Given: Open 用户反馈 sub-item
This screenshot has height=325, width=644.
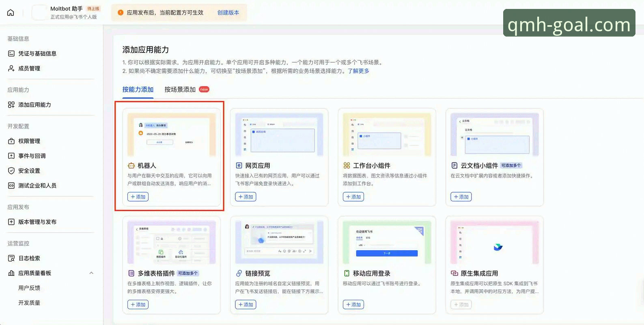Looking at the screenshot, I should (x=29, y=288).
